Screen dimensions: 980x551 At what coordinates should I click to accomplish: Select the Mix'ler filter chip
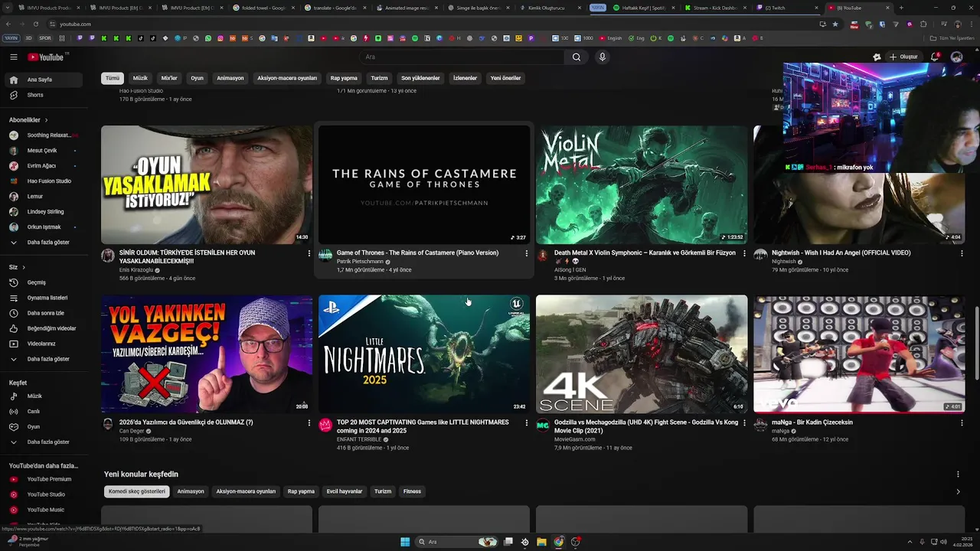169,78
